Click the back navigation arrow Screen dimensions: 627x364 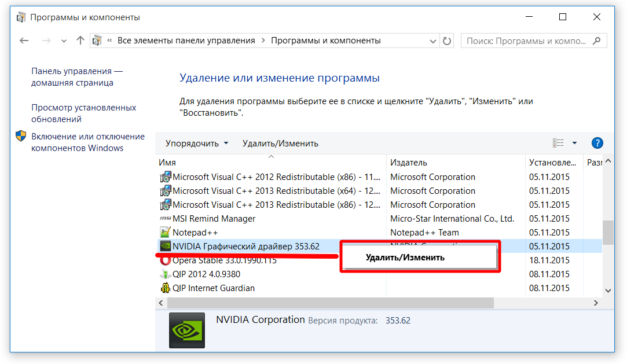tap(24, 41)
